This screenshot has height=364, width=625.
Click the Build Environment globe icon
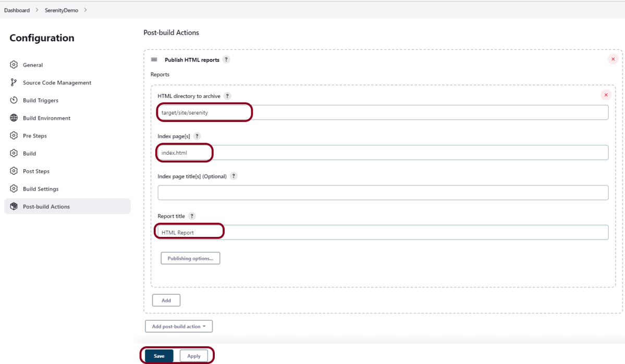click(14, 118)
